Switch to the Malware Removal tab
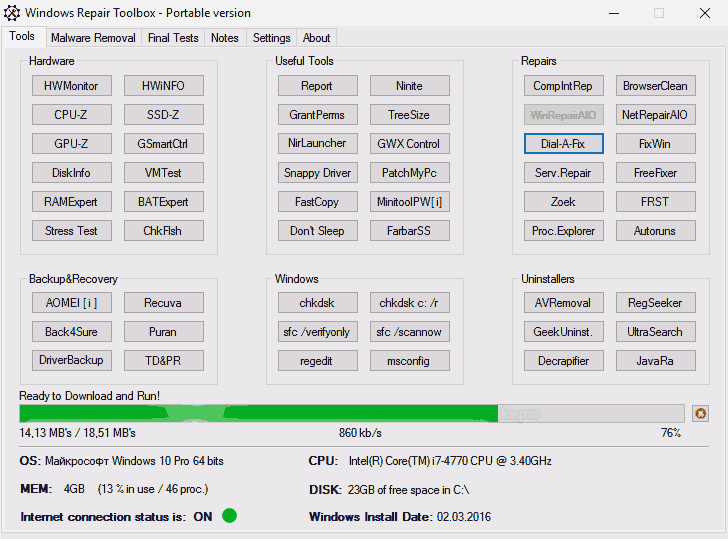728x539 pixels. (92, 38)
